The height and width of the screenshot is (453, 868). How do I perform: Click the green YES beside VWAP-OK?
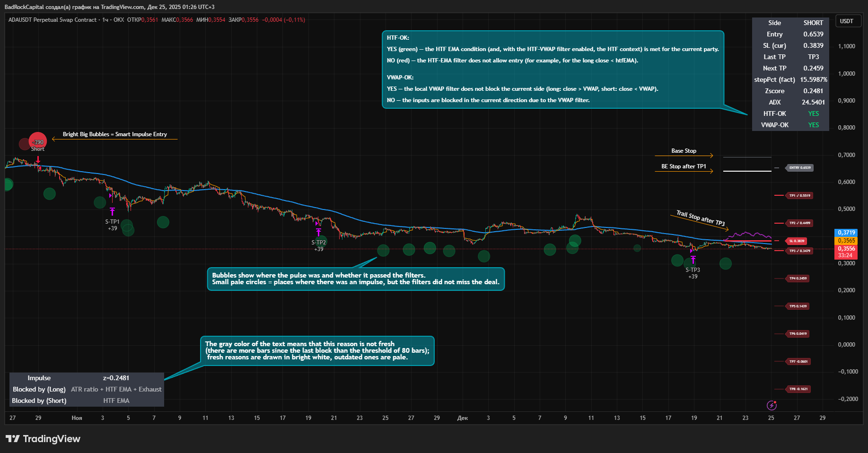(x=814, y=125)
